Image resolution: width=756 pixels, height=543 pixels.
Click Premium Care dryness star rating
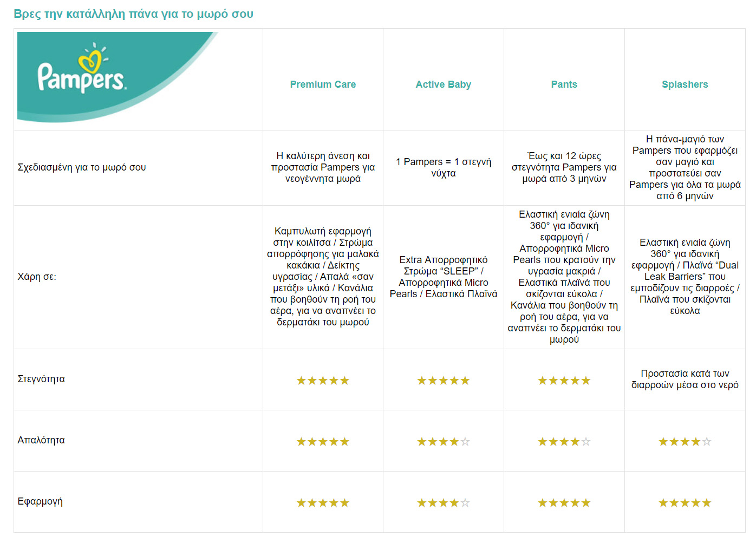323,381
